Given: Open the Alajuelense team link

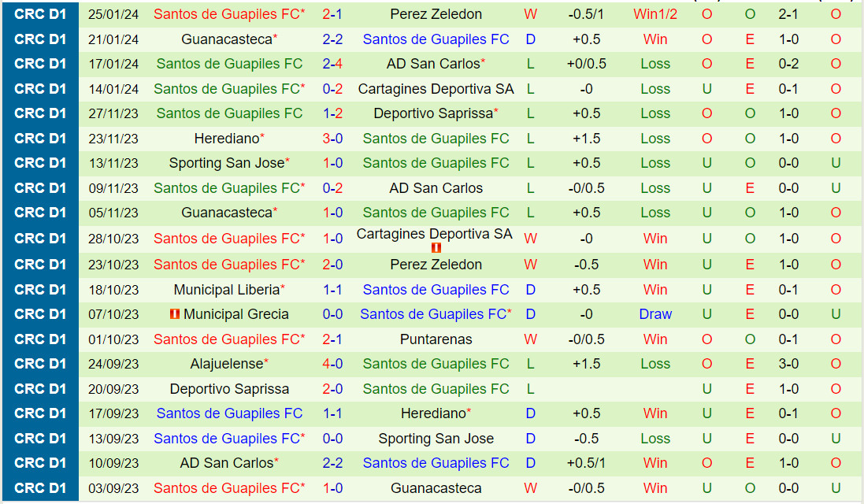Looking at the screenshot, I should click(227, 364).
